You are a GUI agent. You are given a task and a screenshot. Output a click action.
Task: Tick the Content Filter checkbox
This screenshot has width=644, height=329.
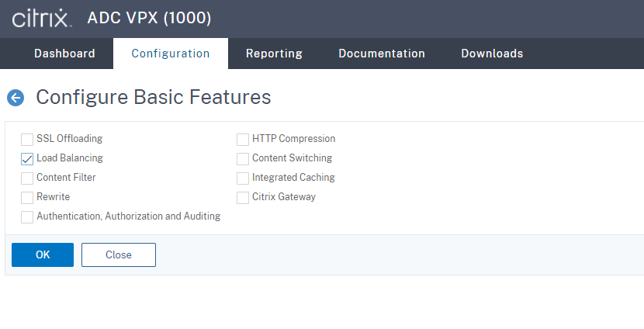pyautogui.click(x=27, y=178)
